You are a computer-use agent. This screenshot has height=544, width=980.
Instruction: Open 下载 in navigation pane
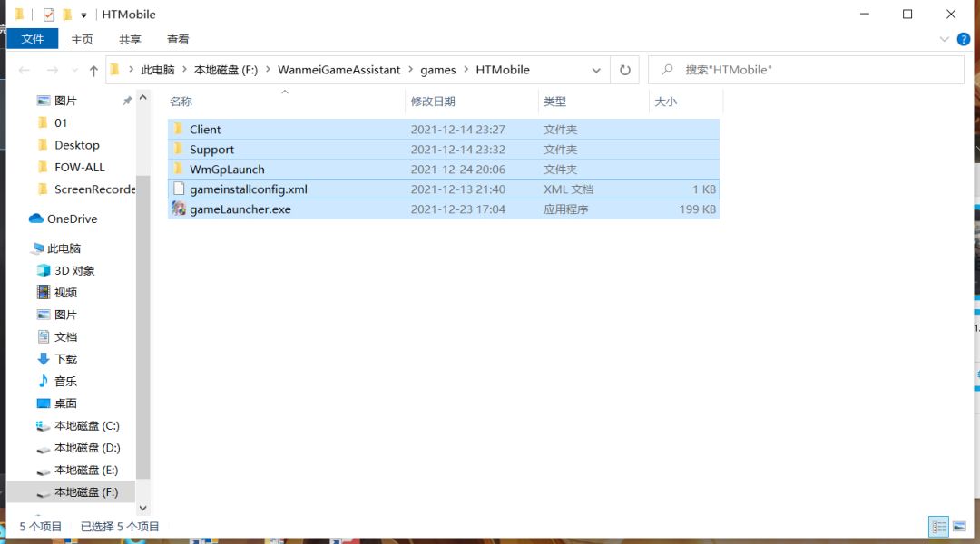pos(65,359)
